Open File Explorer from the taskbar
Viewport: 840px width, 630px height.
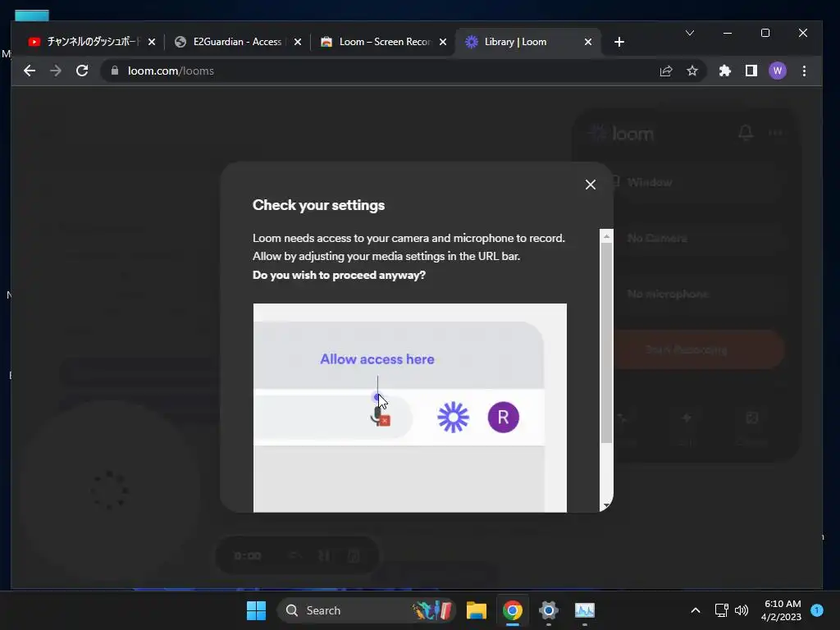click(477, 610)
